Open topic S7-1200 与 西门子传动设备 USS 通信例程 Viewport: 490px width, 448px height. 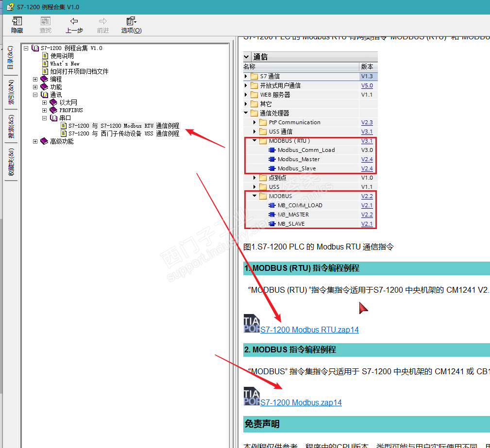coord(124,133)
